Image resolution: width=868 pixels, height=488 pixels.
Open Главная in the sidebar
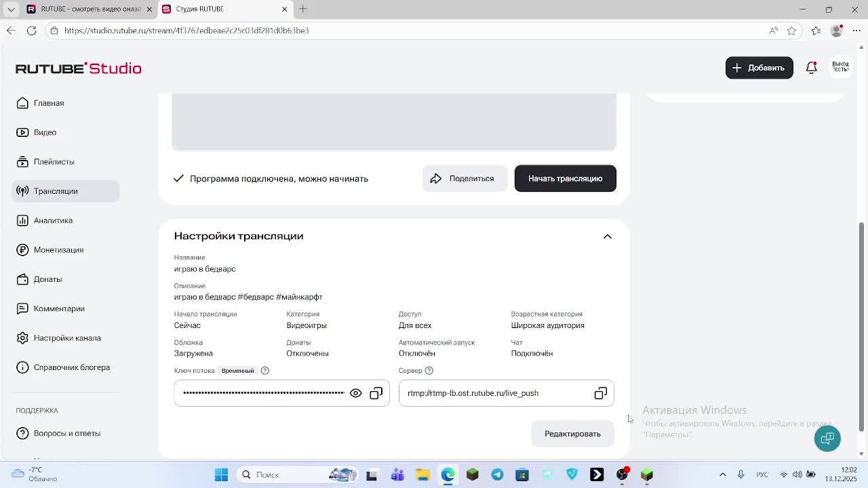[x=66, y=103]
